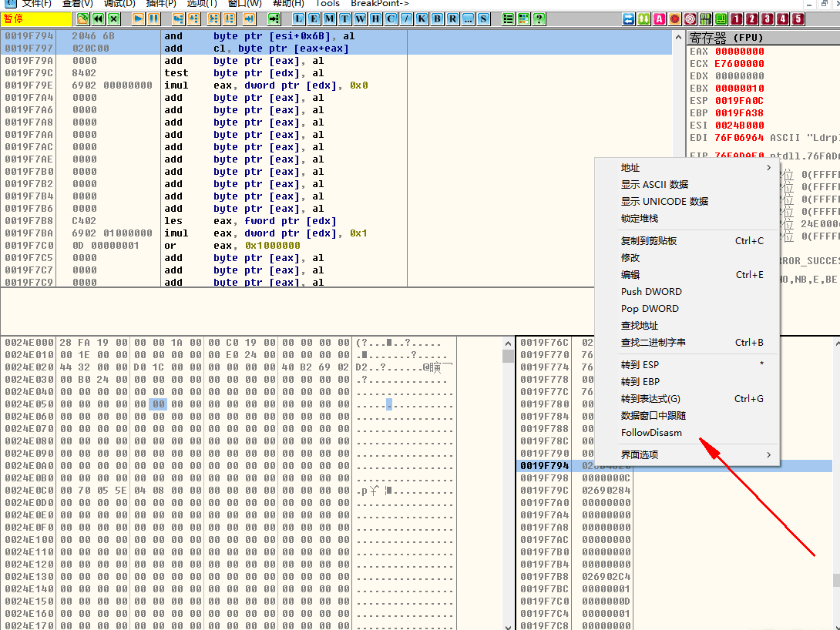The width and height of the screenshot is (840, 630).
Task: Open Run trace with ellipsis button
Action: click(469, 19)
